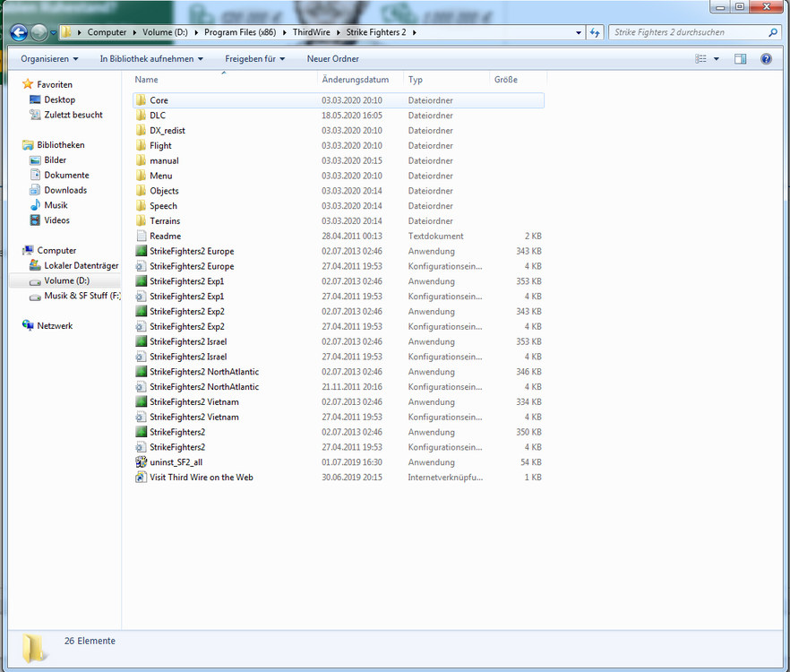Expand the view options dropdown arrow
The height and width of the screenshot is (672, 790).
[x=716, y=59]
